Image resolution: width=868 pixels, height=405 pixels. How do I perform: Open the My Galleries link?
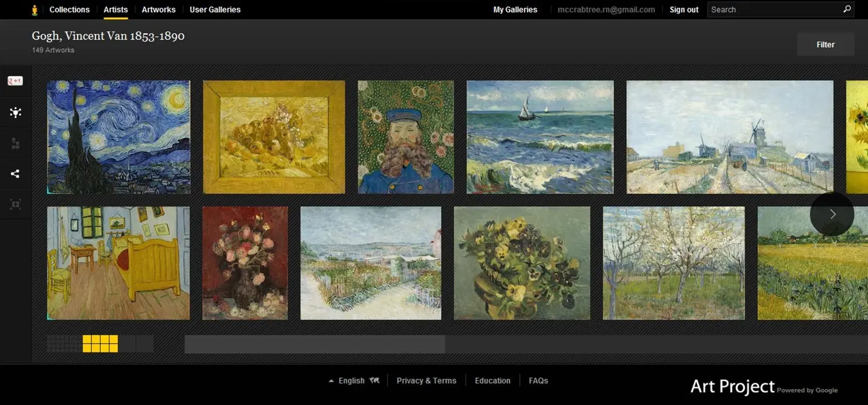pyautogui.click(x=515, y=9)
